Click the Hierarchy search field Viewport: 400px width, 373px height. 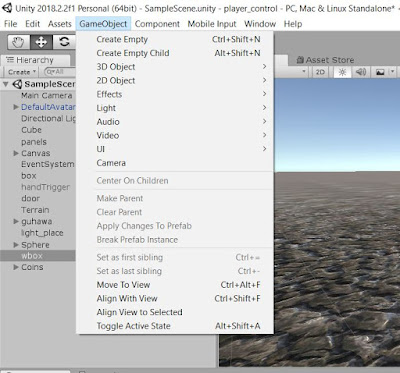59,72
